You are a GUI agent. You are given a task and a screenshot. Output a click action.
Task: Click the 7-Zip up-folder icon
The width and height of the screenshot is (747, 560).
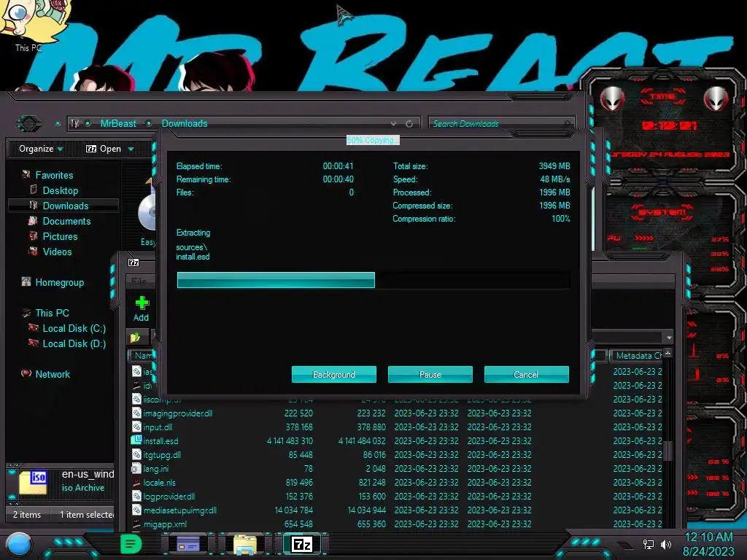click(x=135, y=338)
